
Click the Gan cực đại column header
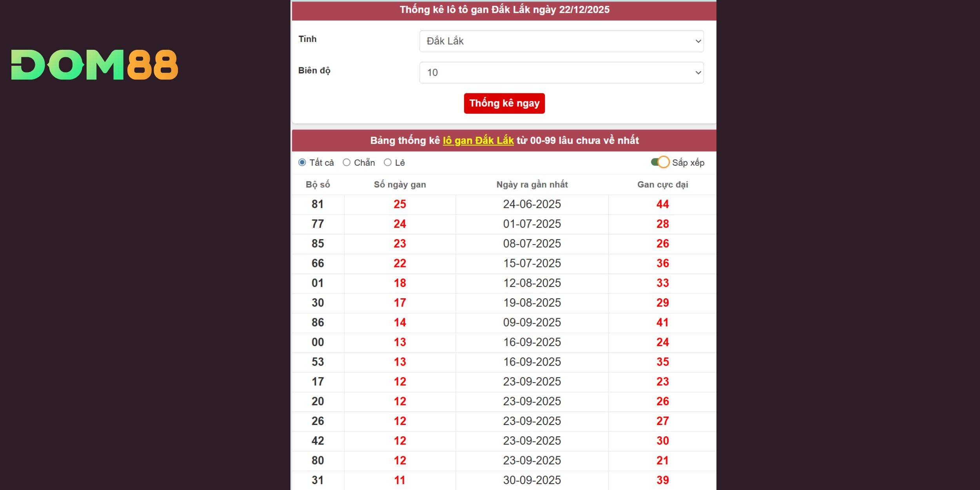pos(662,185)
